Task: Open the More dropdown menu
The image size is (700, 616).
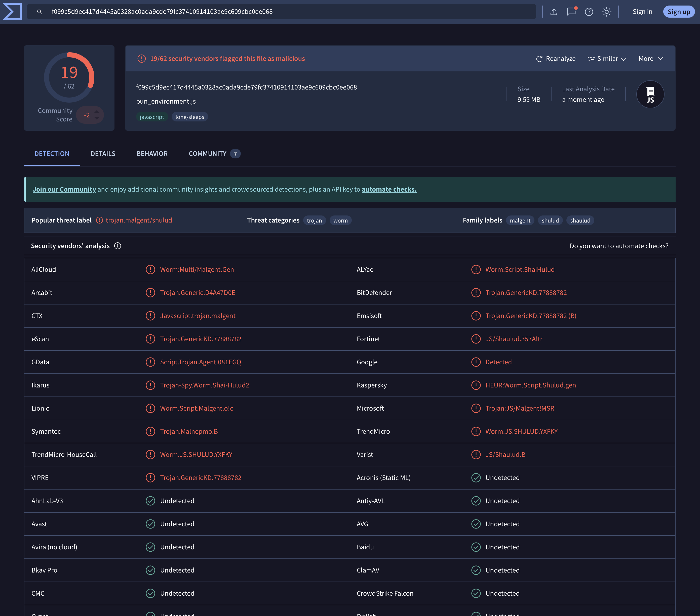Action: (651, 59)
